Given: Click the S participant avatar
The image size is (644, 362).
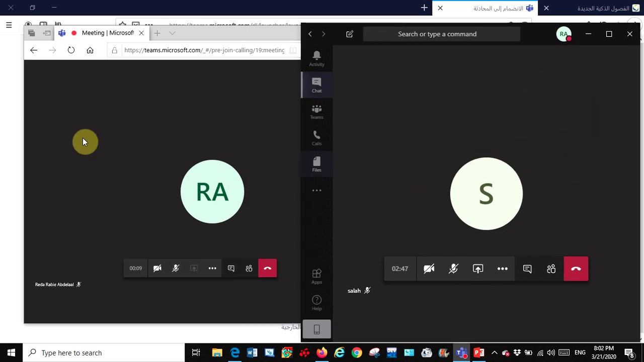Looking at the screenshot, I should point(486,194).
